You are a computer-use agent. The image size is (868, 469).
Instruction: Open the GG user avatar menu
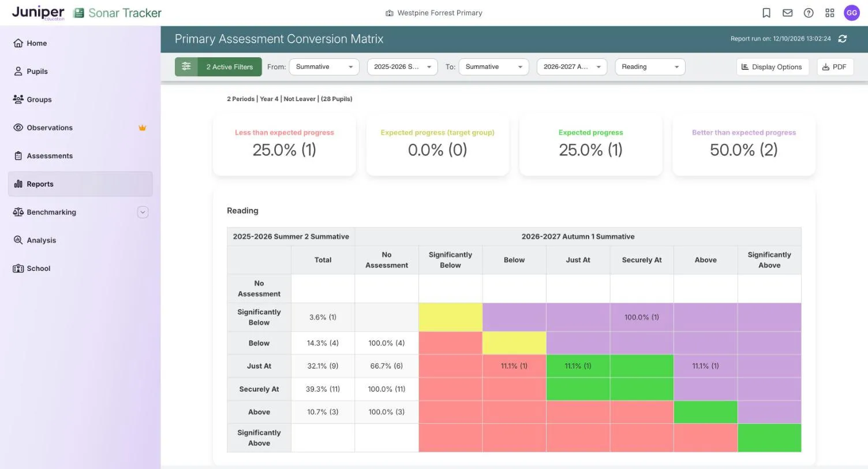coord(852,13)
